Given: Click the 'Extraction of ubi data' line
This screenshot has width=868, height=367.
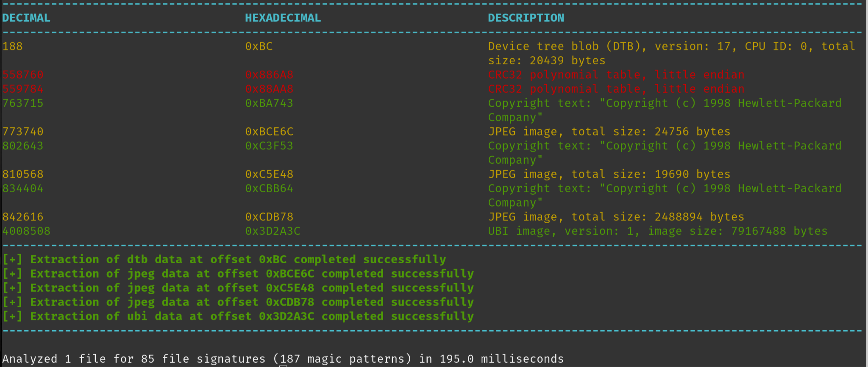Looking at the screenshot, I should click(x=238, y=316).
